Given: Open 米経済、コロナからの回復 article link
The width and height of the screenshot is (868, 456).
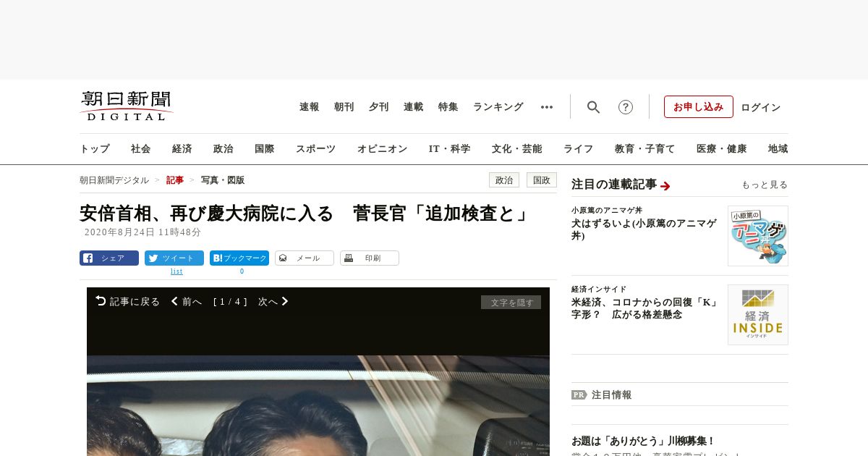Looking at the screenshot, I should (644, 308).
